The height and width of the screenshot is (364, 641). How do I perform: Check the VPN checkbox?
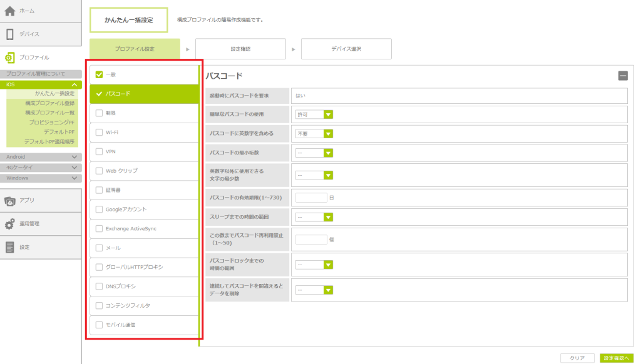tap(99, 151)
